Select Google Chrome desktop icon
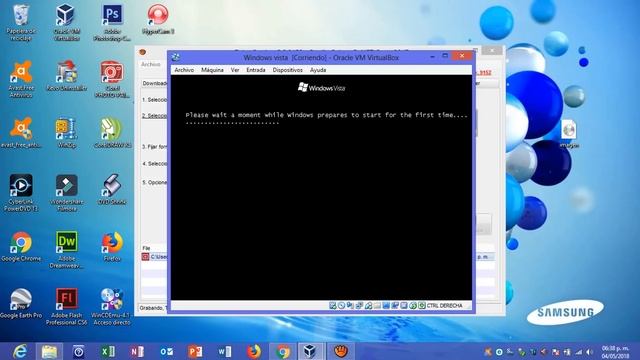 tap(21, 247)
